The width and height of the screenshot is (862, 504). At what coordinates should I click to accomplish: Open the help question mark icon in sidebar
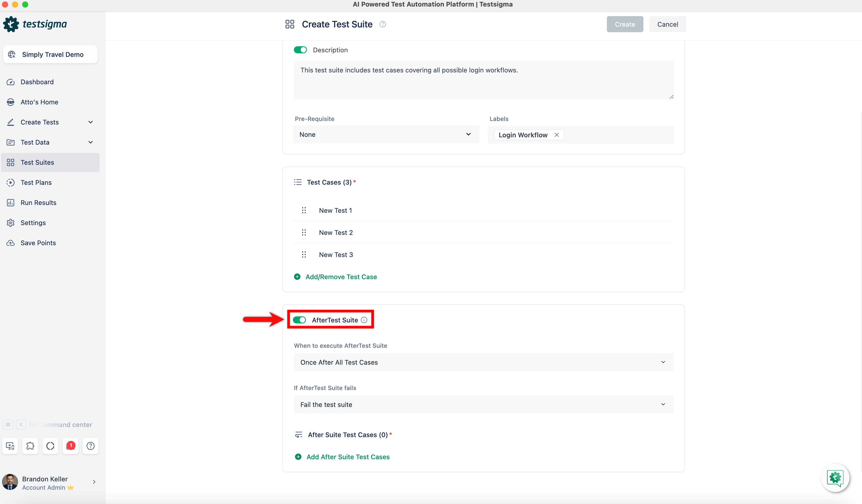[x=90, y=446]
